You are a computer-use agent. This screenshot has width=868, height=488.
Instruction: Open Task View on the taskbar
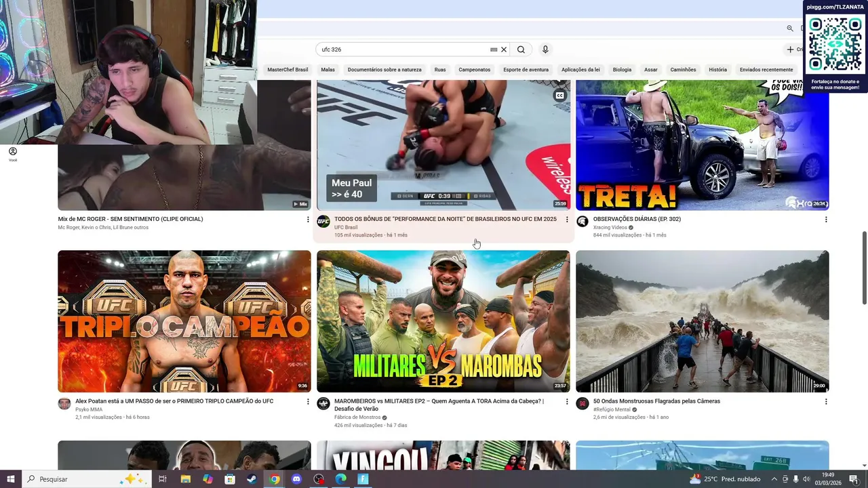[163, 479]
